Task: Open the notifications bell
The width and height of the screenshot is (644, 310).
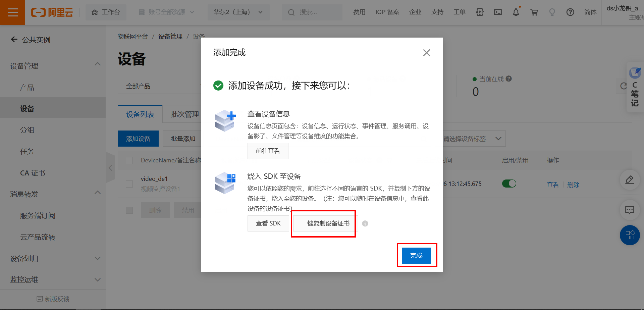Action: tap(516, 12)
